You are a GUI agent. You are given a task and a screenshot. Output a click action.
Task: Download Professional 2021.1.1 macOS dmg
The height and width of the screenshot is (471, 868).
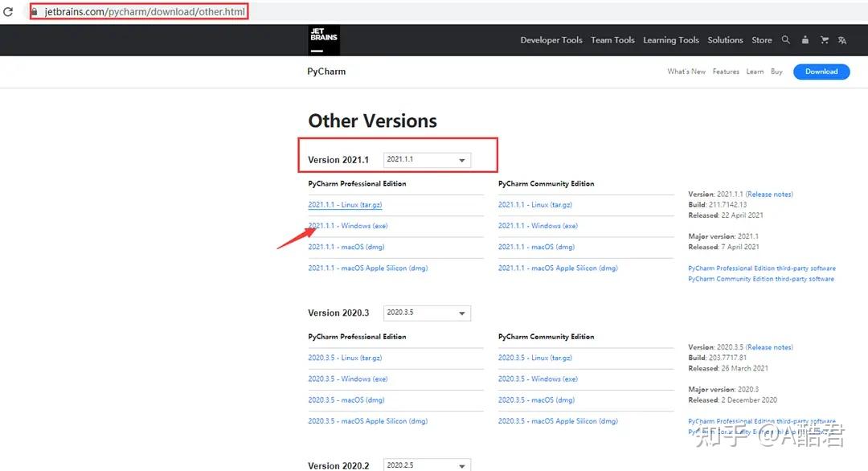[x=346, y=247]
